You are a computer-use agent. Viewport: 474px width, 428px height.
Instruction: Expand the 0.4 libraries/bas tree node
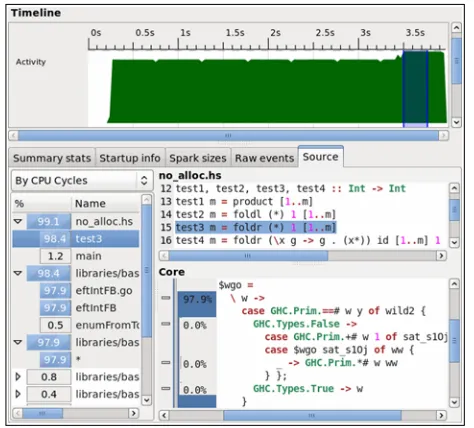18,394
